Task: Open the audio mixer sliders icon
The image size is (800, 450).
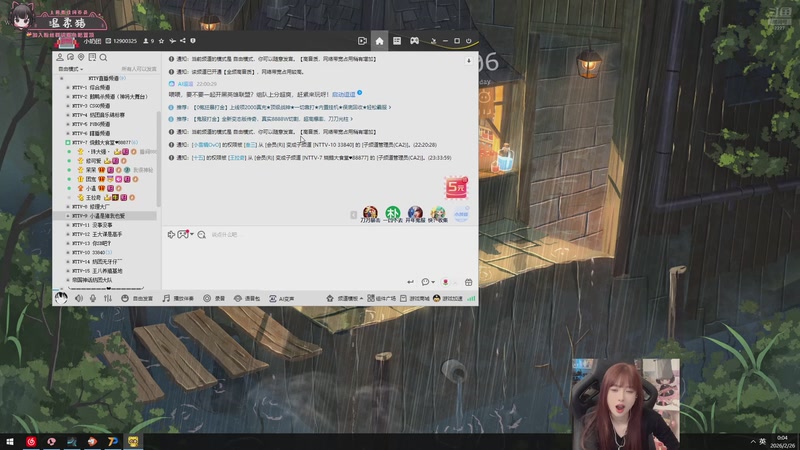Action: 108,298
